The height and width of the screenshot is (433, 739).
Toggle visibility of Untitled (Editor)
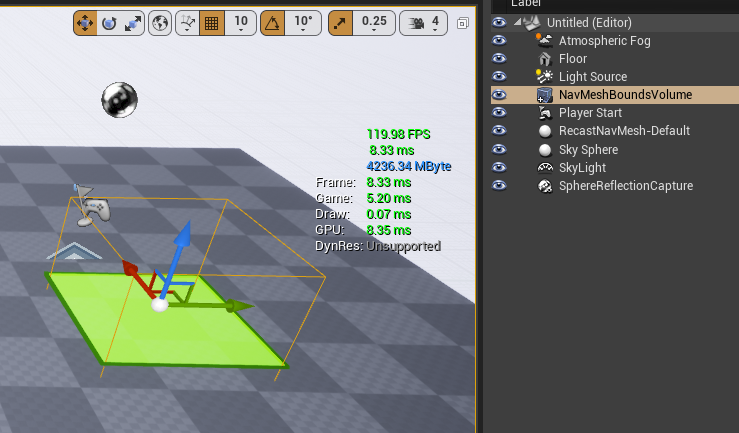tap(499, 22)
